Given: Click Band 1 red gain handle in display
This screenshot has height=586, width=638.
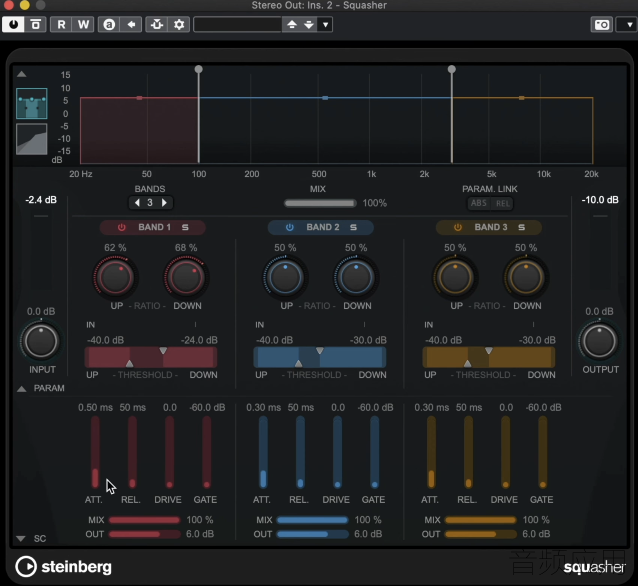Looking at the screenshot, I should tap(140, 98).
